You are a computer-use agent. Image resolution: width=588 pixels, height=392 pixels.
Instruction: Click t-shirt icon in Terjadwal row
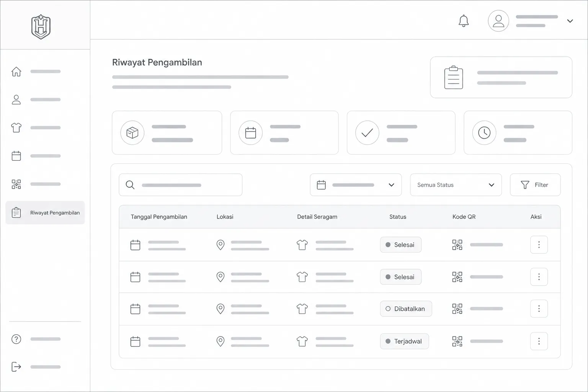[302, 341]
